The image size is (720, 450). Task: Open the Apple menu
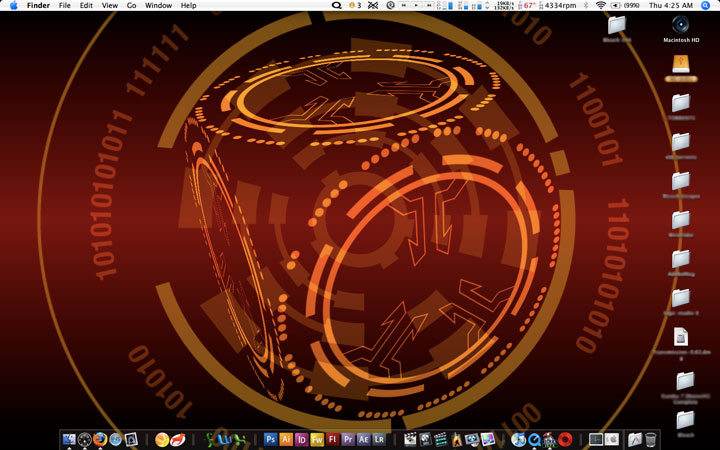click(13, 6)
